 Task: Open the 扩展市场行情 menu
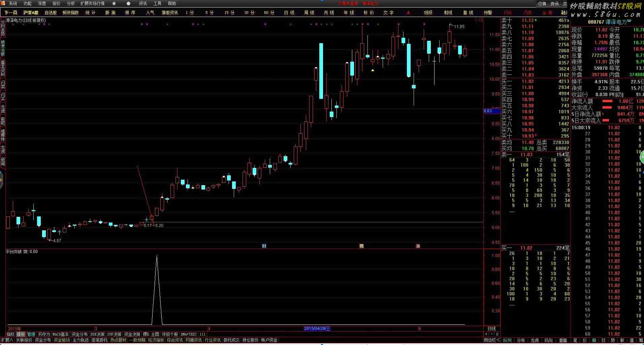[92, 3]
